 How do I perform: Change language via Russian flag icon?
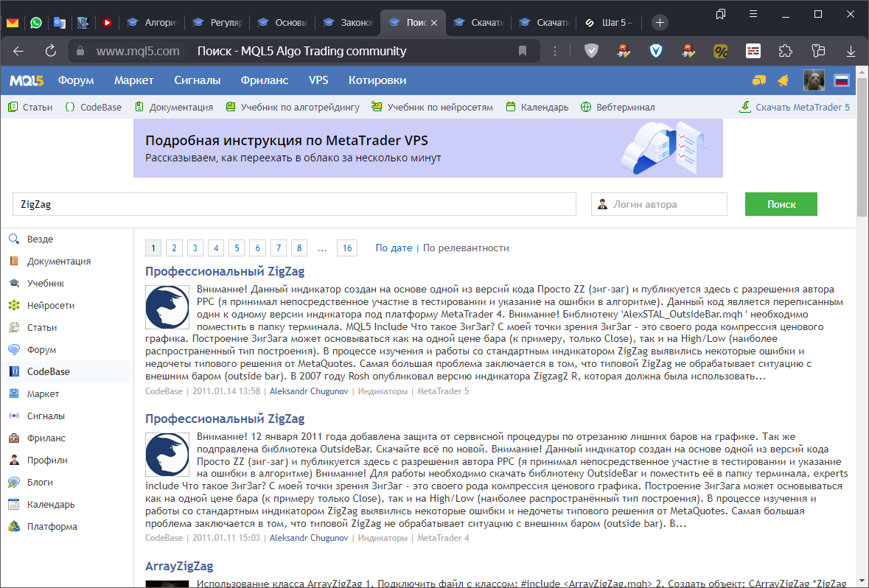pos(841,80)
